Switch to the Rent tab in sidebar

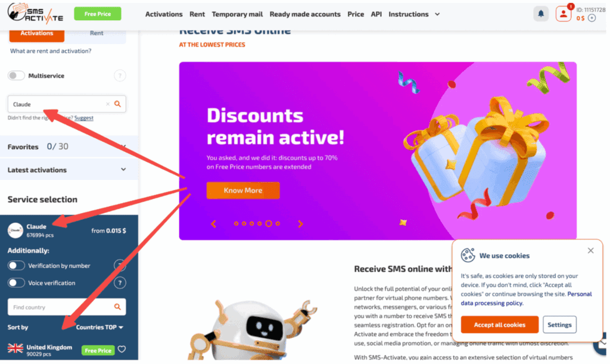(96, 34)
